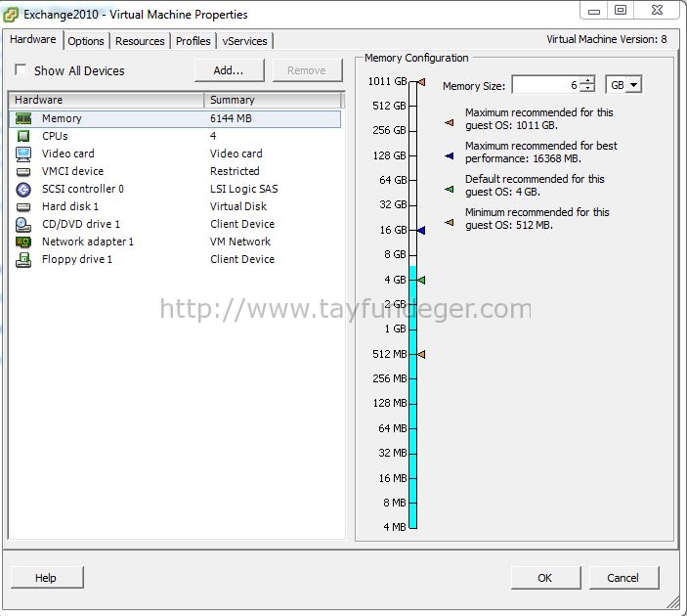Enable the Show All Devices checkbox
Image resolution: width=687 pixels, height=616 pixels.
21,69
